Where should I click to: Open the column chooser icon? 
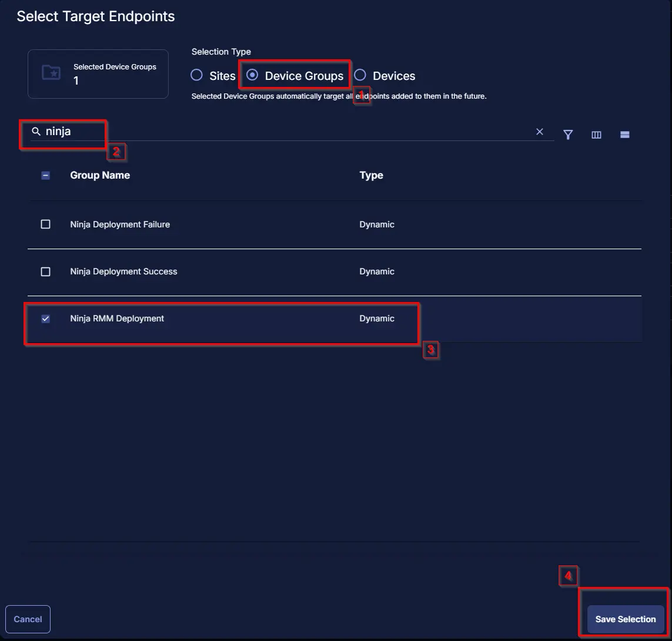pos(596,135)
